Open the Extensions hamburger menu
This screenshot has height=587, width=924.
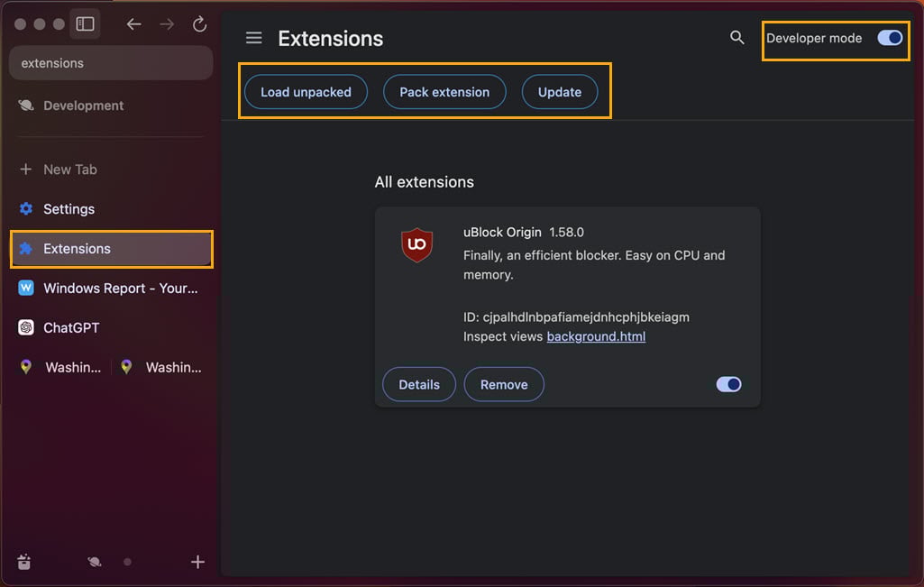254,38
